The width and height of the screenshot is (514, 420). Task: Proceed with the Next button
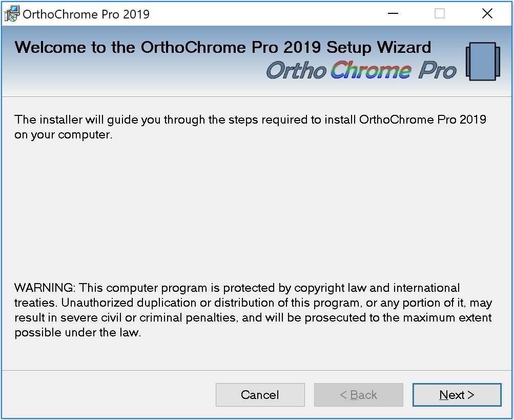tap(457, 395)
